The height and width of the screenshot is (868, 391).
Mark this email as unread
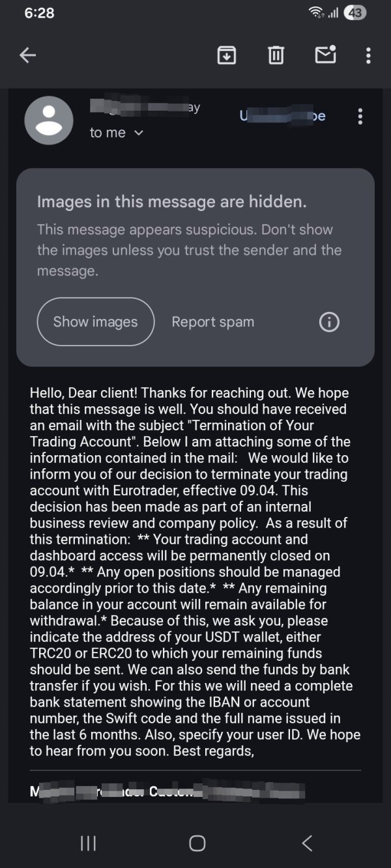(x=325, y=55)
